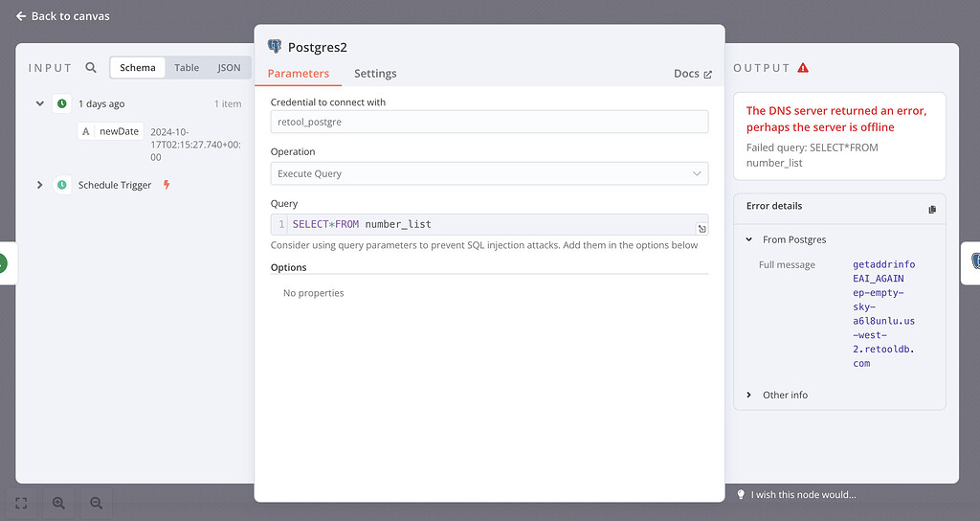Switch input view to JSON
The width and height of the screenshot is (980, 521).
click(x=229, y=68)
